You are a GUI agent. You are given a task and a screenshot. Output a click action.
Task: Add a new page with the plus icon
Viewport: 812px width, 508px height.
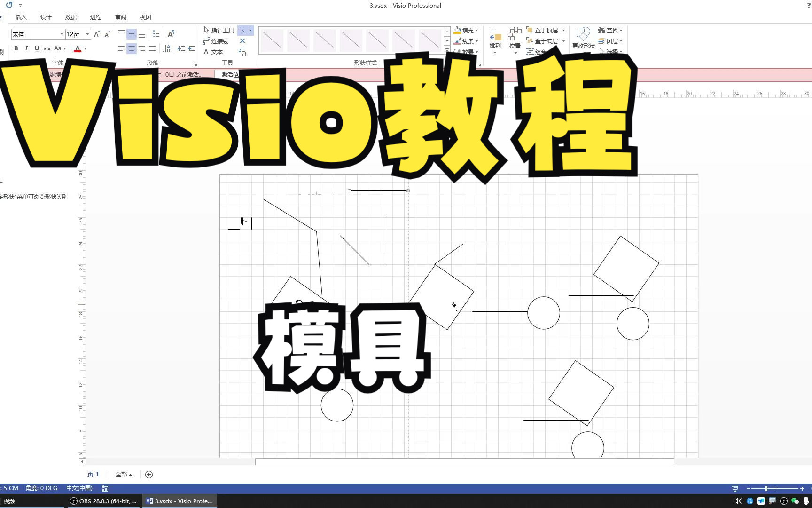[x=149, y=475]
